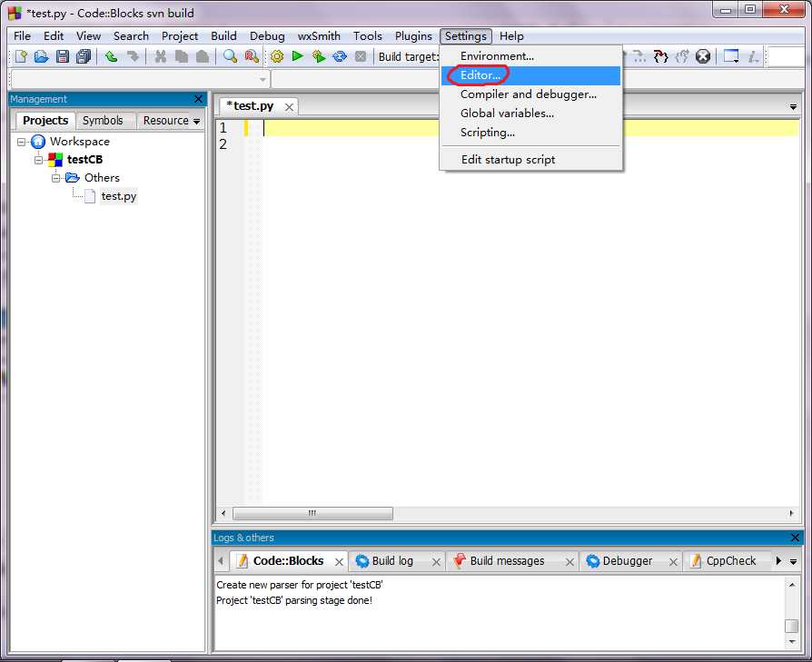Screen dimensions: 812x662
Task: Click the editor horizontal scrollbar thumb
Action: pos(312,514)
